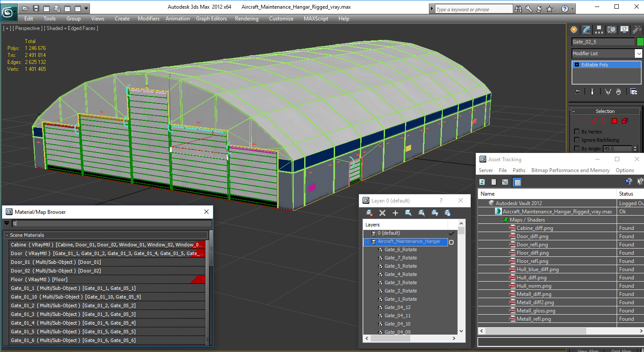
Task: Enable By Angle checkbox
Action: (577, 149)
